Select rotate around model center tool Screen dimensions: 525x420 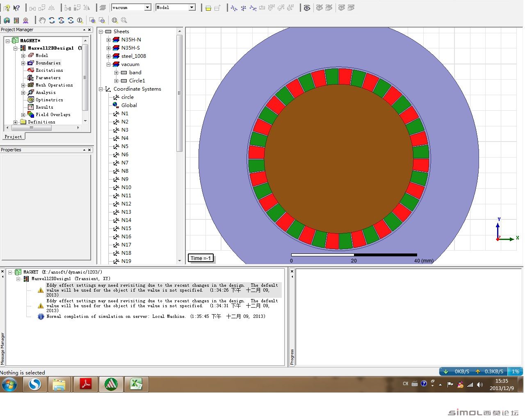click(x=61, y=20)
